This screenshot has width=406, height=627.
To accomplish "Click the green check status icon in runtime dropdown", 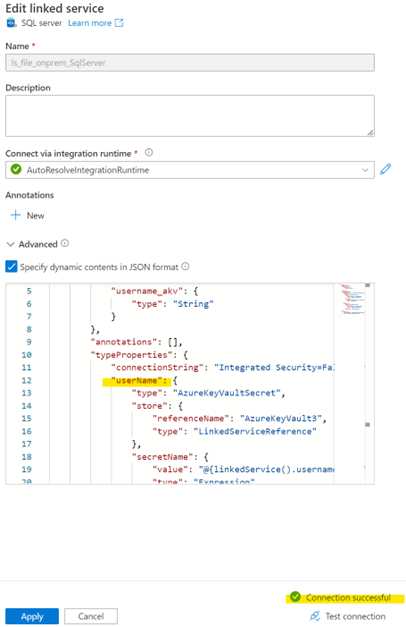I will pyautogui.click(x=16, y=170).
